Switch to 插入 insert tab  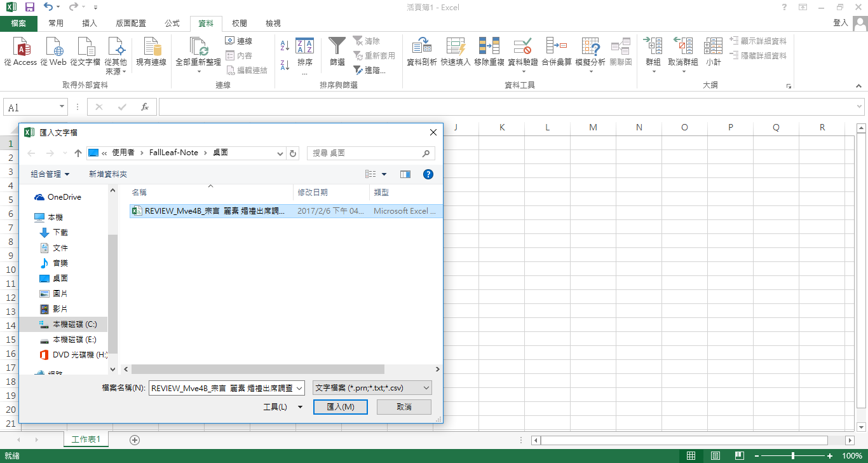pos(90,24)
